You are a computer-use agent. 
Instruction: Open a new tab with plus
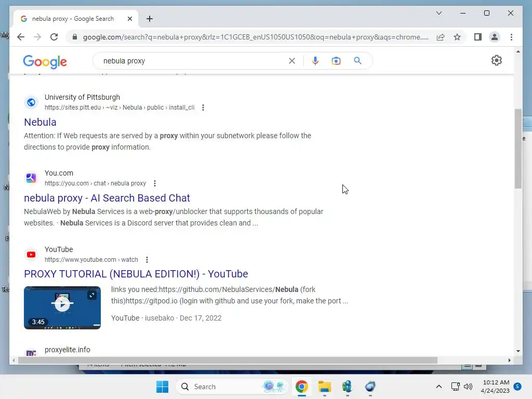click(x=150, y=19)
